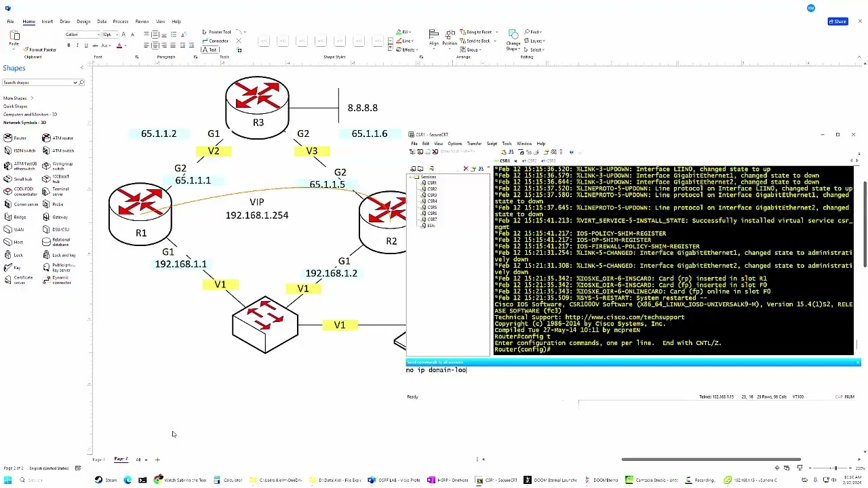
Task: Select the Router shape in stencil
Action: (x=14, y=138)
